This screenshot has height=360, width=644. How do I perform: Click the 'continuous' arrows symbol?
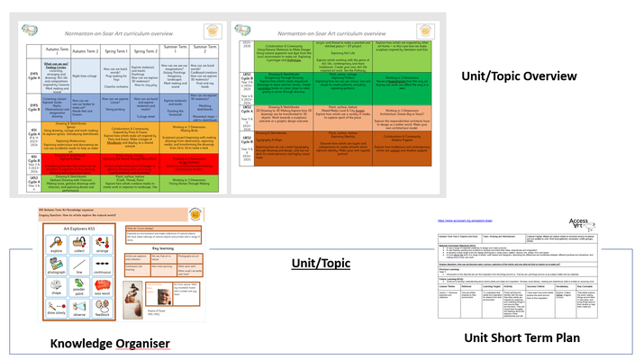(x=103, y=265)
